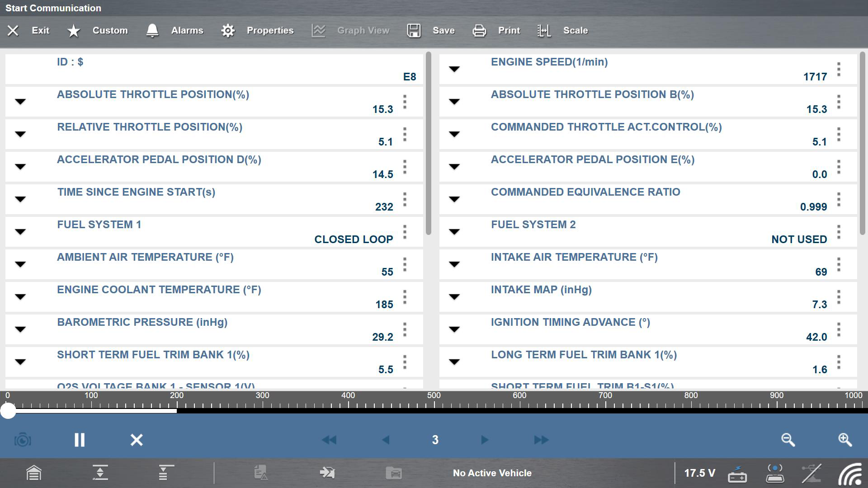The image size is (868, 488).
Task: Click the Print printer icon
Action: pos(479,30)
